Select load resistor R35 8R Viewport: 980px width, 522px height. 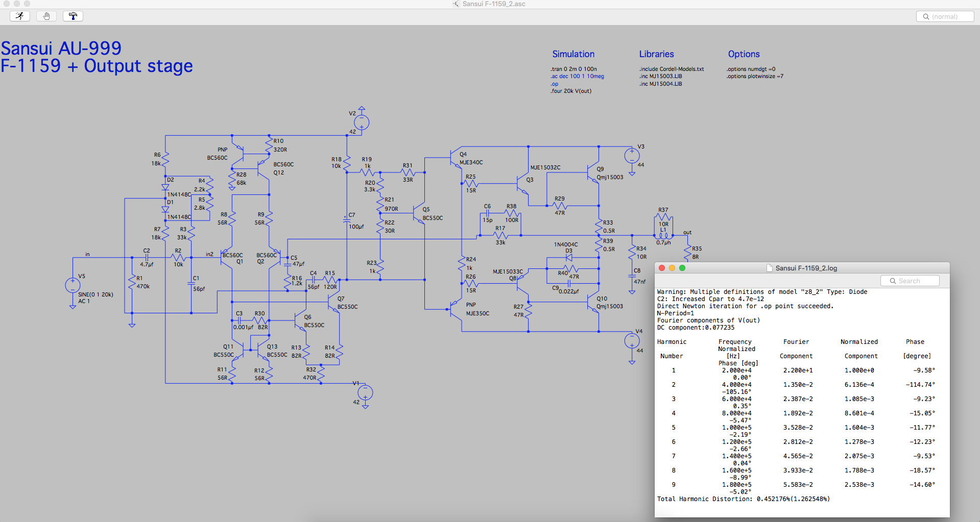688,253
